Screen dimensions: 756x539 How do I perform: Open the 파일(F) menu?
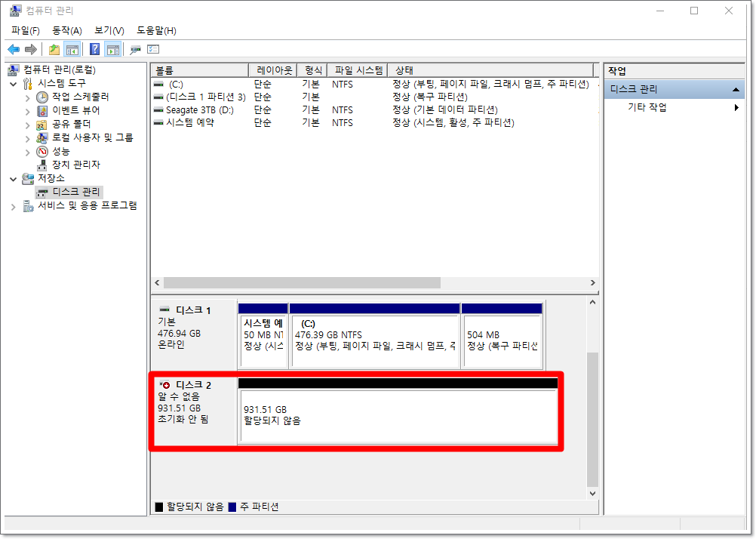(x=26, y=30)
